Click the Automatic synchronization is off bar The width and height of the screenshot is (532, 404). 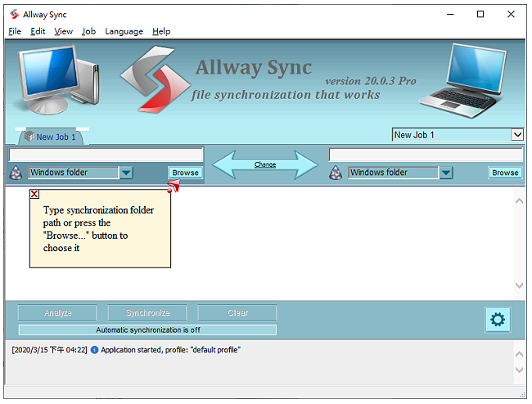[147, 330]
